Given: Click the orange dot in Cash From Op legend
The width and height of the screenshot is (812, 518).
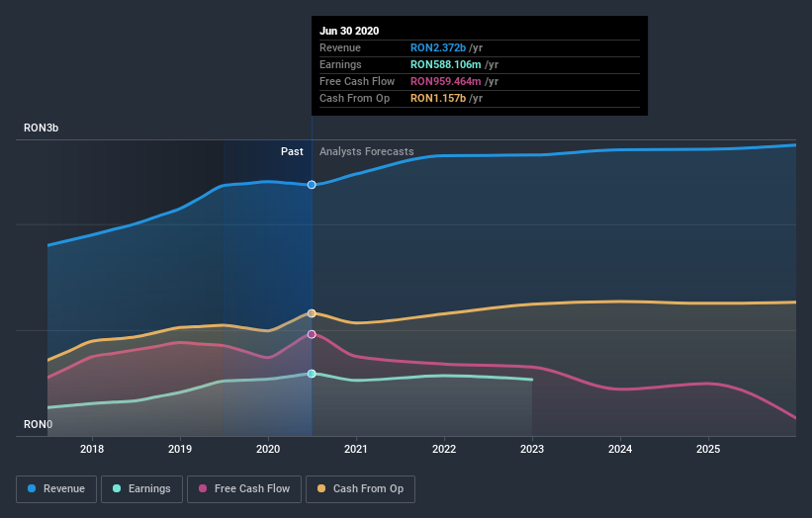Looking at the screenshot, I should pos(321,488).
